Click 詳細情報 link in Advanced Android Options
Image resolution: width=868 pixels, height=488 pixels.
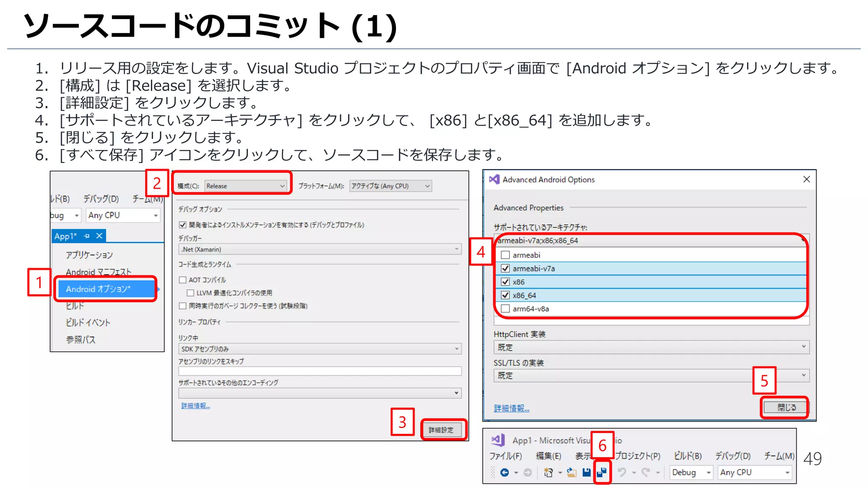tap(512, 408)
